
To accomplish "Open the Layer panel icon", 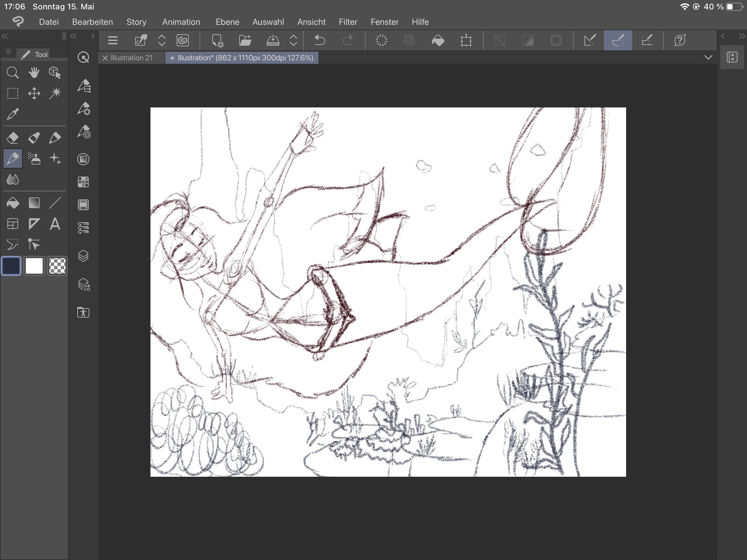I will tap(83, 256).
